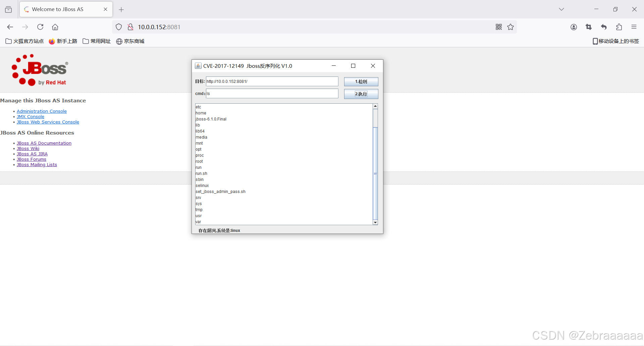This screenshot has height=346, width=644.
Task: Open the QR code icon in address bar
Action: (499, 27)
